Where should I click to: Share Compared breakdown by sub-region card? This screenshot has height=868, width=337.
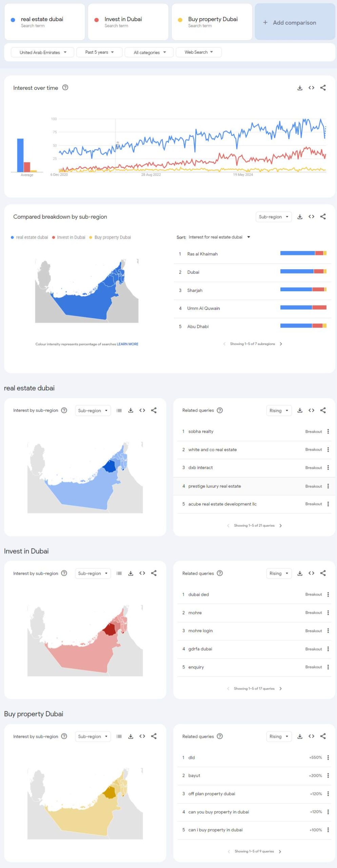coord(323,217)
